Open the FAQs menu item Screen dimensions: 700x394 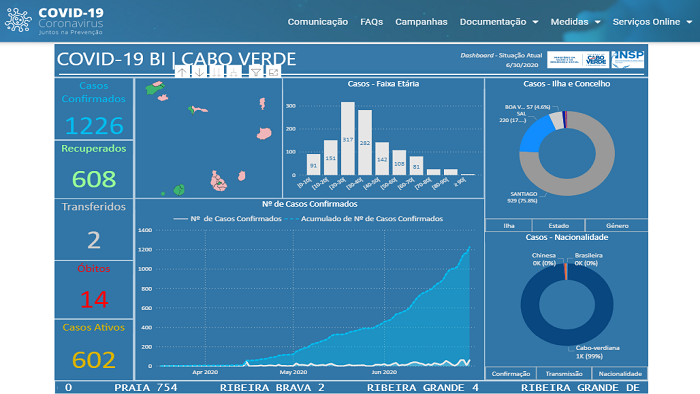pyautogui.click(x=371, y=22)
